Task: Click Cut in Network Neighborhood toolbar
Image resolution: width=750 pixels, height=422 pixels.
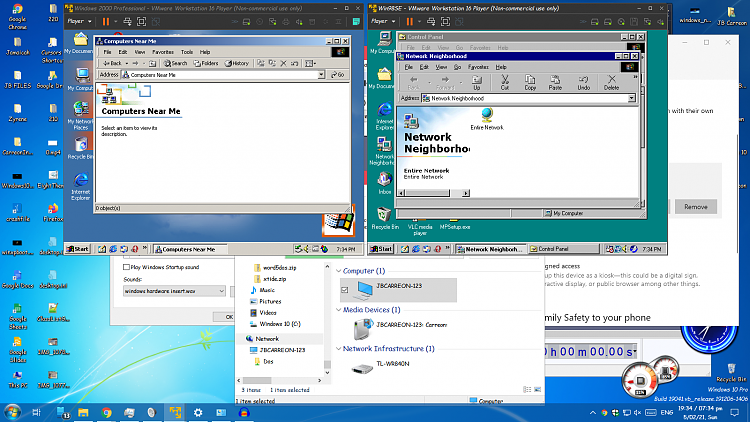Action: tap(505, 82)
